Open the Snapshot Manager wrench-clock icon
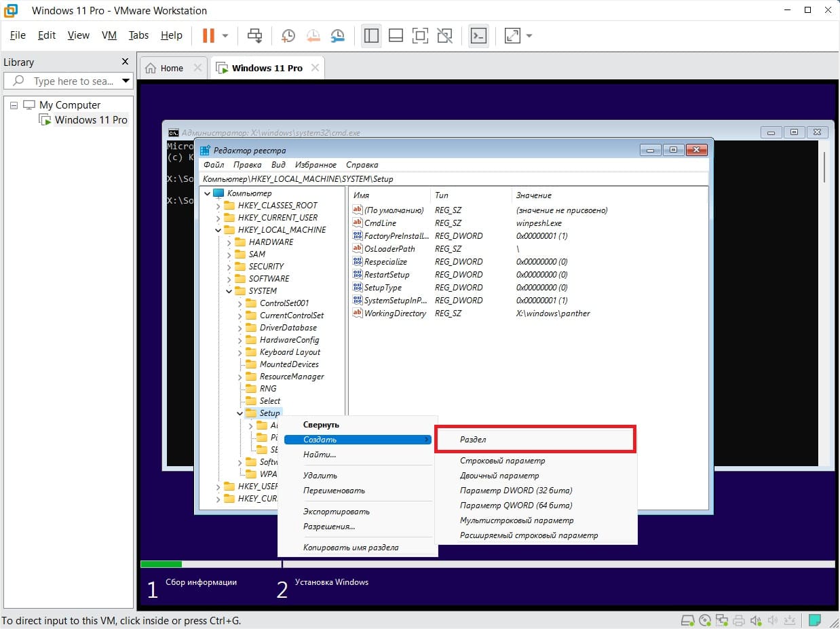The image size is (840, 629). point(337,36)
